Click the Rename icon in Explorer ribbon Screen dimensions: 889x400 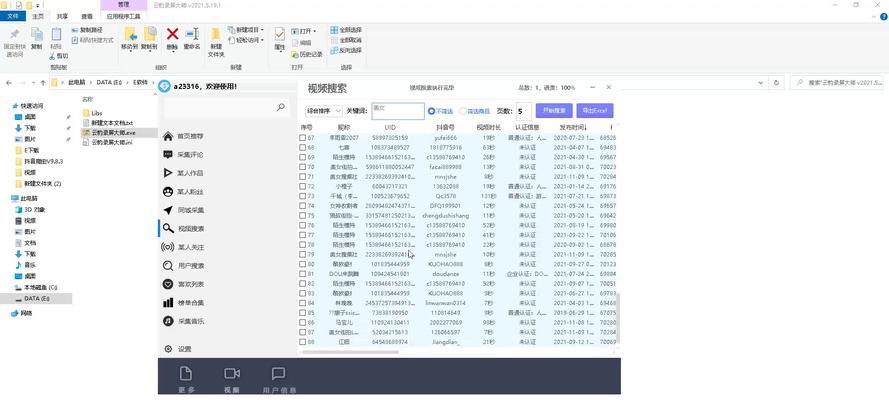point(192,35)
